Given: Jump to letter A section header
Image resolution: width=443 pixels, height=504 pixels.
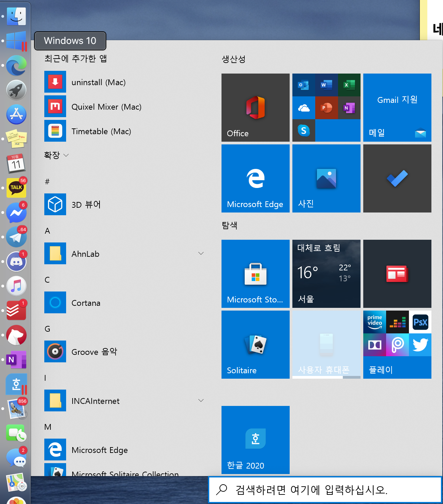Looking at the screenshot, I should (47, 231).
